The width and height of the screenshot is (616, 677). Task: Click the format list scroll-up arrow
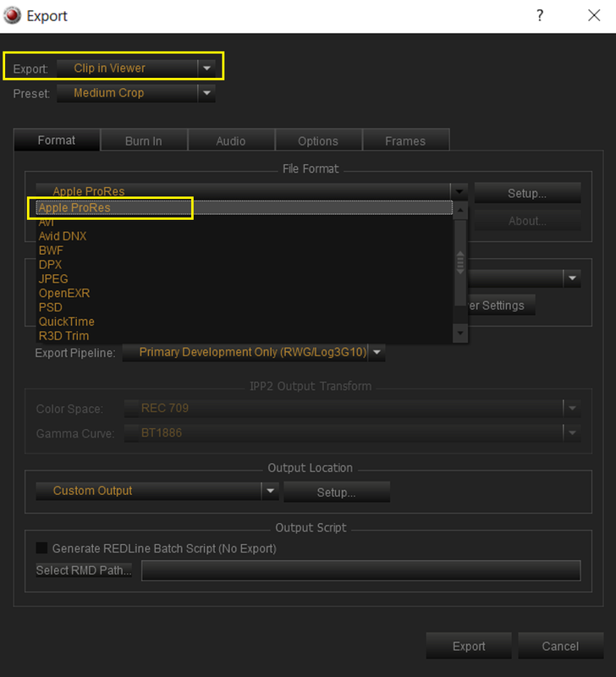pyautogui.click(x=460, y=210)
